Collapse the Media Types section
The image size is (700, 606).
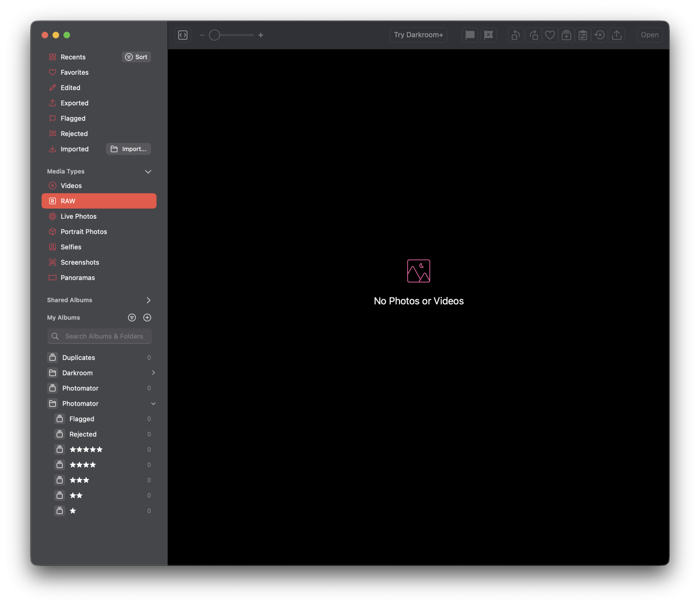click(x=148, y=171)
